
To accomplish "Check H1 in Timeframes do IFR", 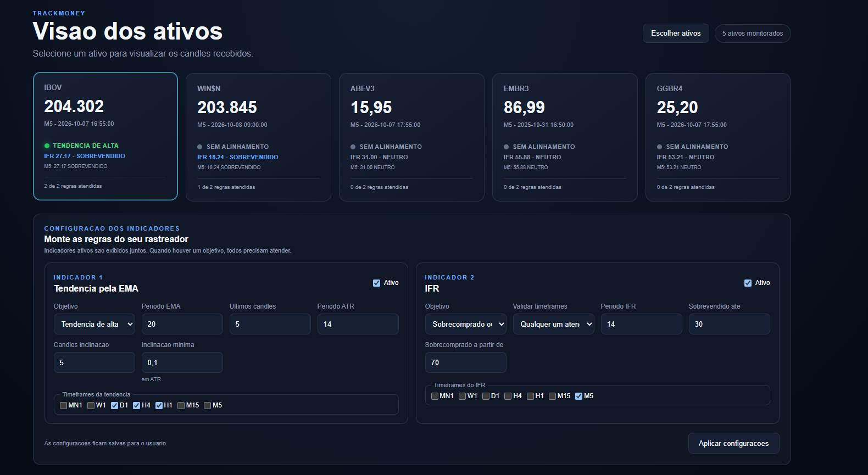I will coord(530,396).
